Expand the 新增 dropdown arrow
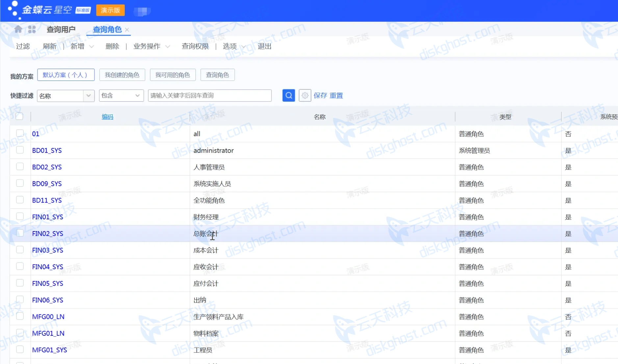This screenshot has height=364, width=618. pyautogui.click(x=92, y=47)
